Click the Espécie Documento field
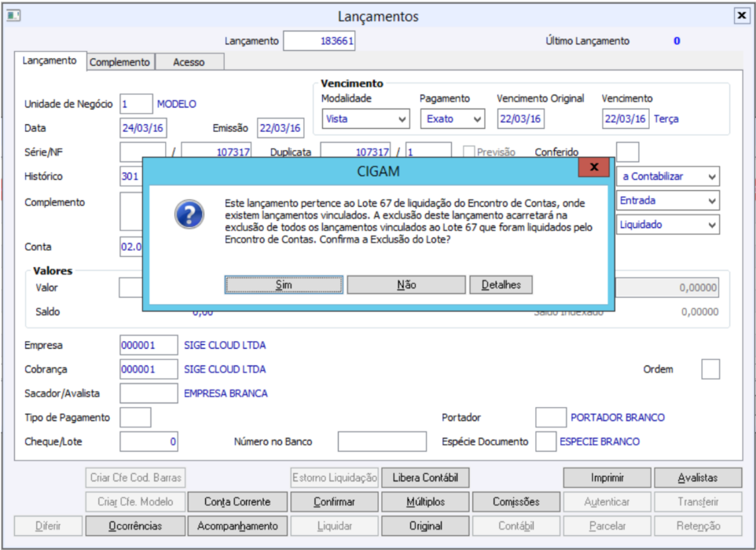The width and height of the screenshot is (756, 550). click(x=546, y=442)
